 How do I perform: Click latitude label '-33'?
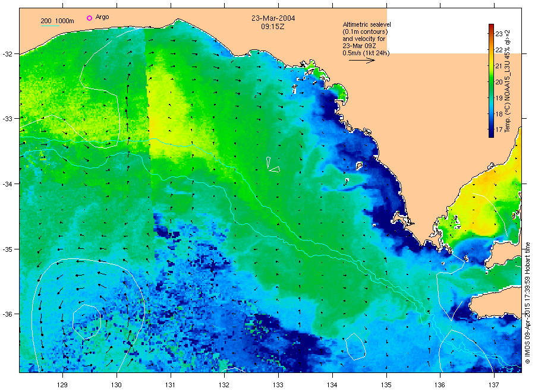(7, 119)
